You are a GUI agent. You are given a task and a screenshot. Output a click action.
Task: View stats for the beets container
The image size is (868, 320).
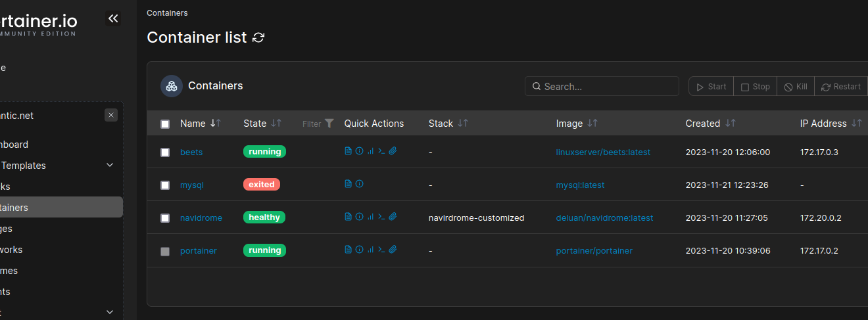[x=370, y=150]
